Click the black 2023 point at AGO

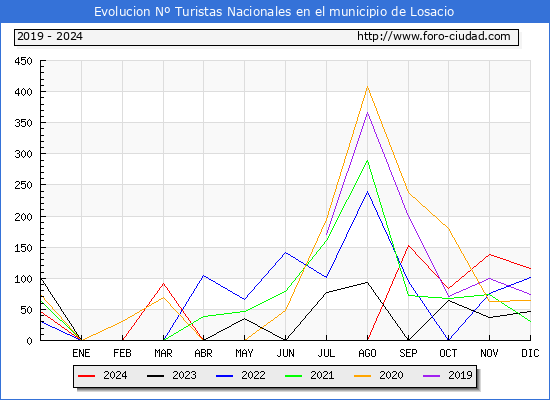[367, 282]
